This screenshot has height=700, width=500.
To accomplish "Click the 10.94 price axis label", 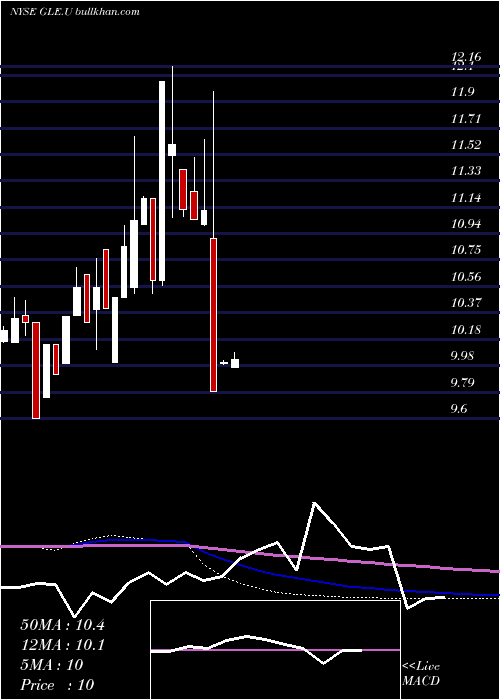I will click(x=466, y=223).
